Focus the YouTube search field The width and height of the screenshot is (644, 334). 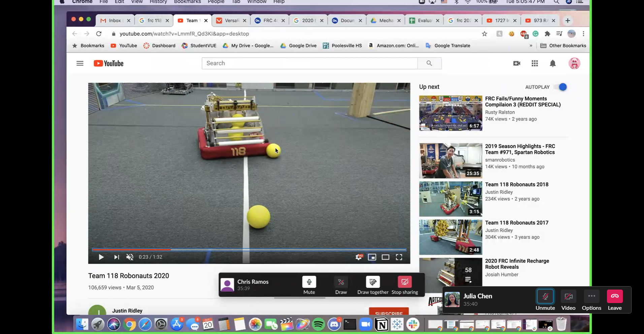coord(310,63)
